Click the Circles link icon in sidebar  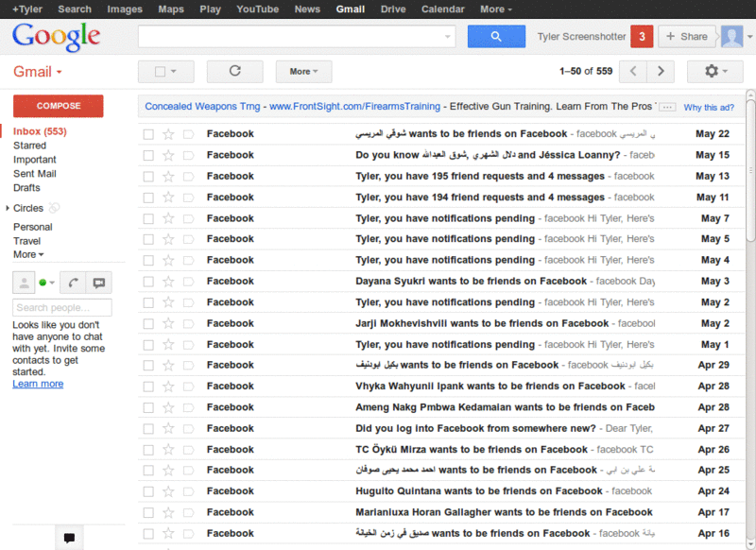[55, 208]
